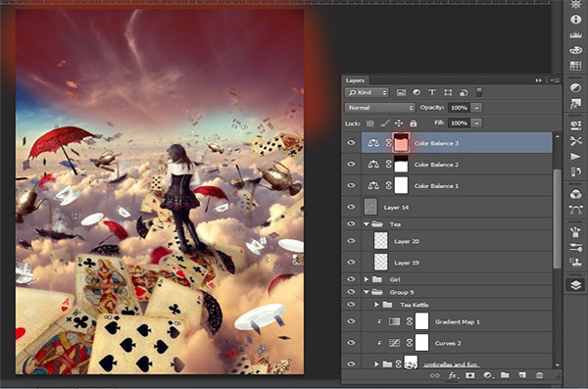The height and width of the screenshot is (389, 588).
Task: Open the Channels panel icon
Action: pos(575,194)
